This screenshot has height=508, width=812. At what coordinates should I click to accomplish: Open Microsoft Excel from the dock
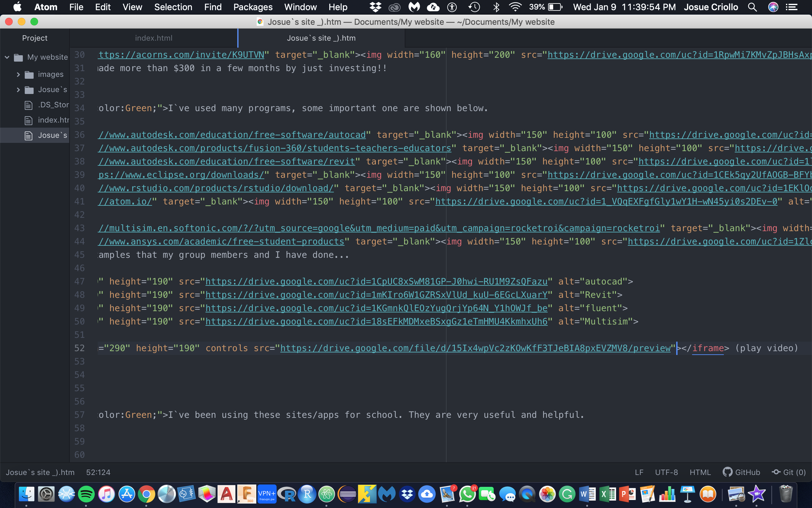click(607, 494)
